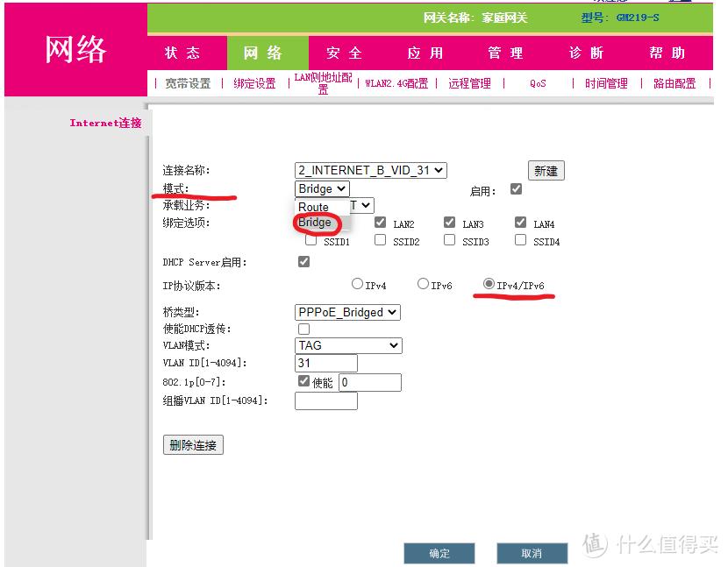This screenshot has height=567, width=728.
Task: Click the 新建 button to create connection
Action: pyautogui.click(x=546, y=170)
